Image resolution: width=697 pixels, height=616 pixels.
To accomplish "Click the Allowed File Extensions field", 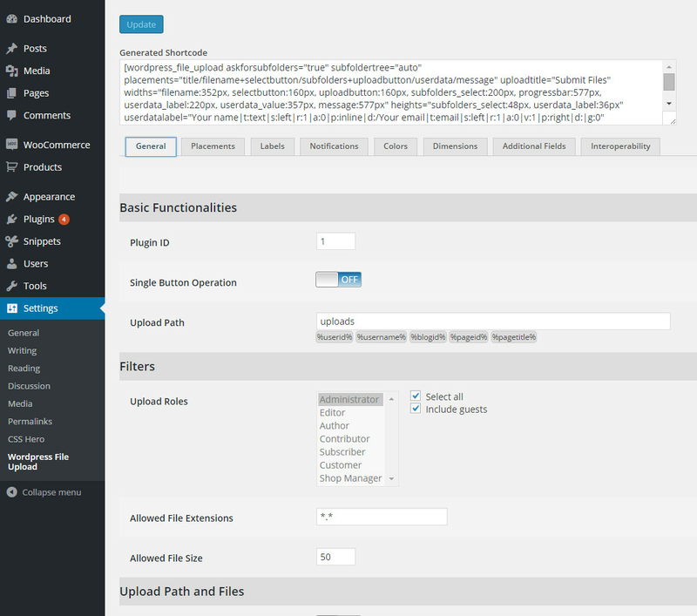I will click(382, 517).
